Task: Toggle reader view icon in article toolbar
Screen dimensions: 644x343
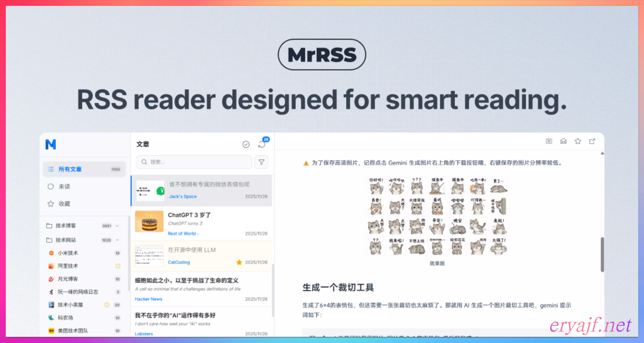Action: (x=549, y=141)
